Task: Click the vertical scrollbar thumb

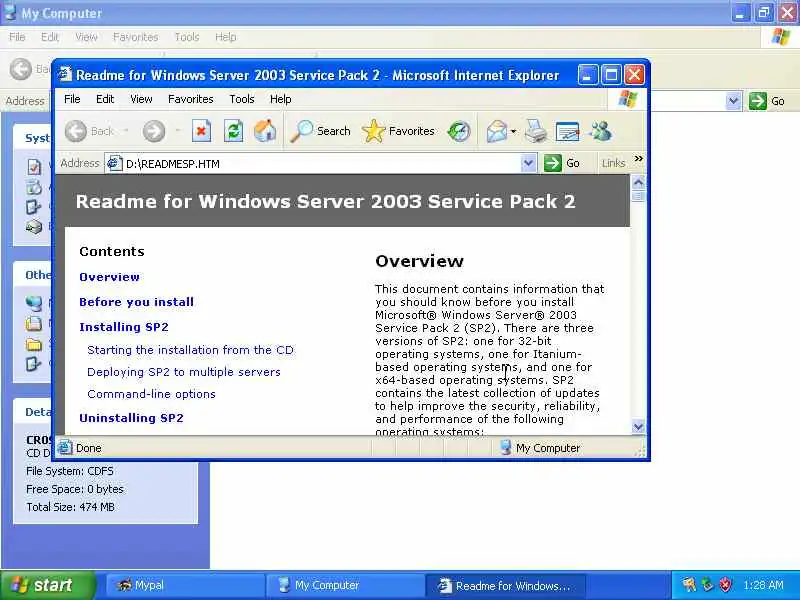Action: pos(638,196)
